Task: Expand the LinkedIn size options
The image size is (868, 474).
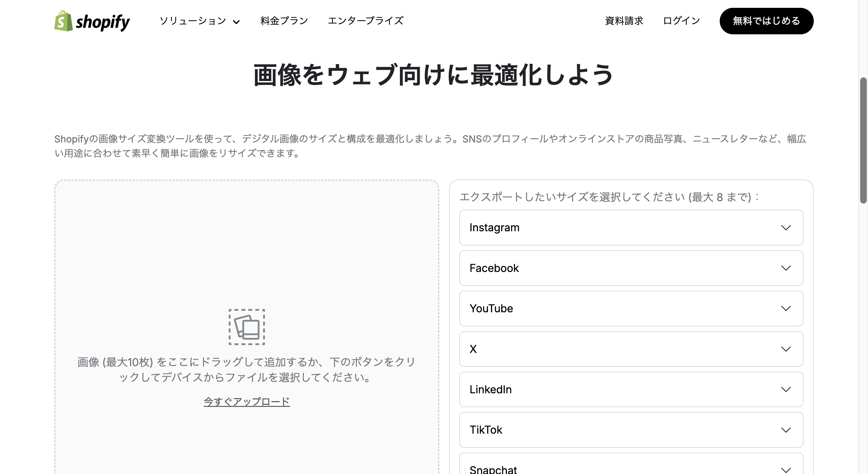Action: pyautogui.click(x=631, y=389)
